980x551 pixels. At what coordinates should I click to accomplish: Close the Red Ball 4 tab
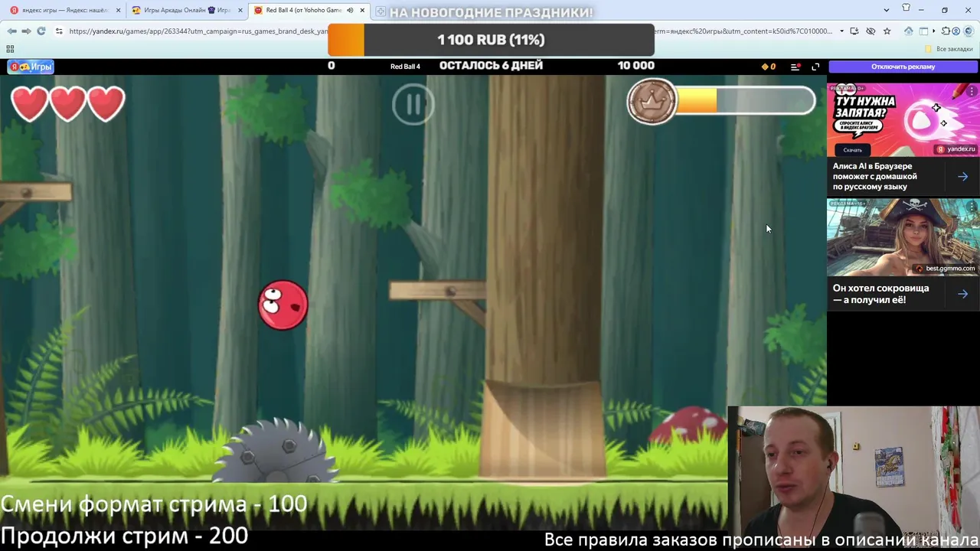[x=362, y=10]
